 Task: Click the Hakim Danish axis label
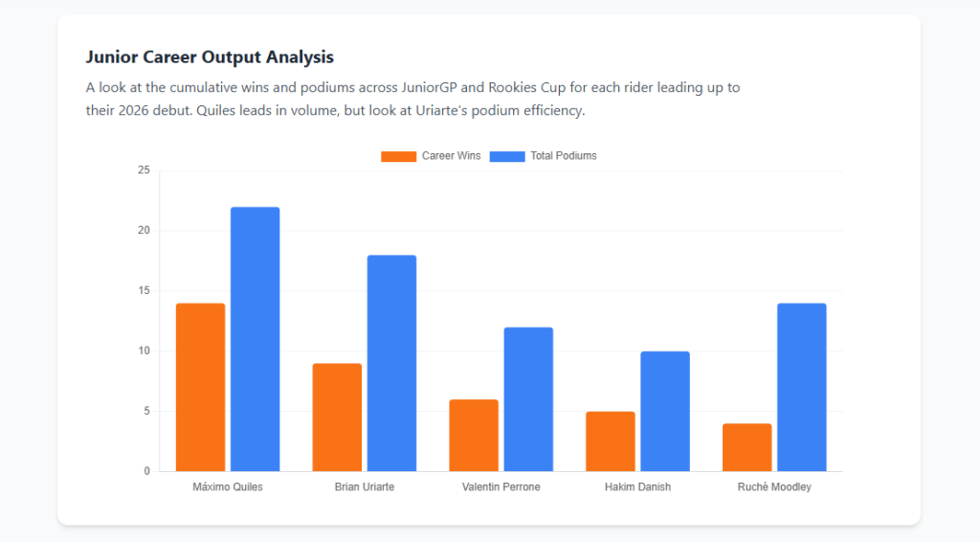637,486
